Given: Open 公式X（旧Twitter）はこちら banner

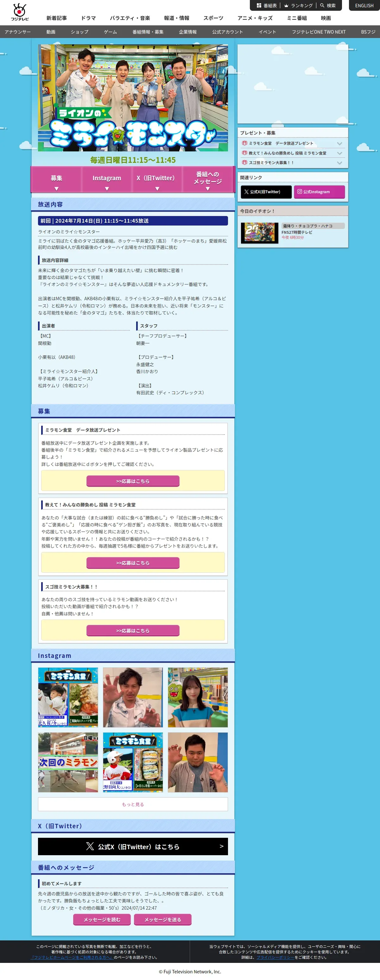Looking at the screenshot, I should point(133,846).
